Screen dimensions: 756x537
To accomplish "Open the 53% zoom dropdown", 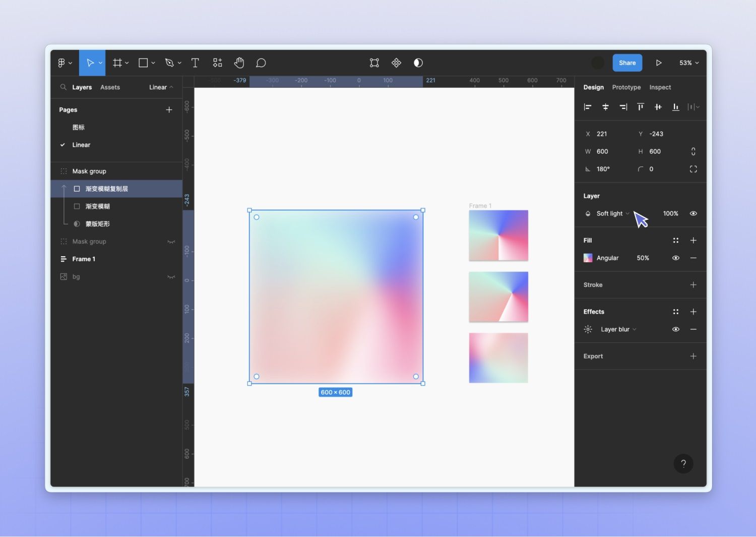I will pyautogui.click(x=689, y=63).
